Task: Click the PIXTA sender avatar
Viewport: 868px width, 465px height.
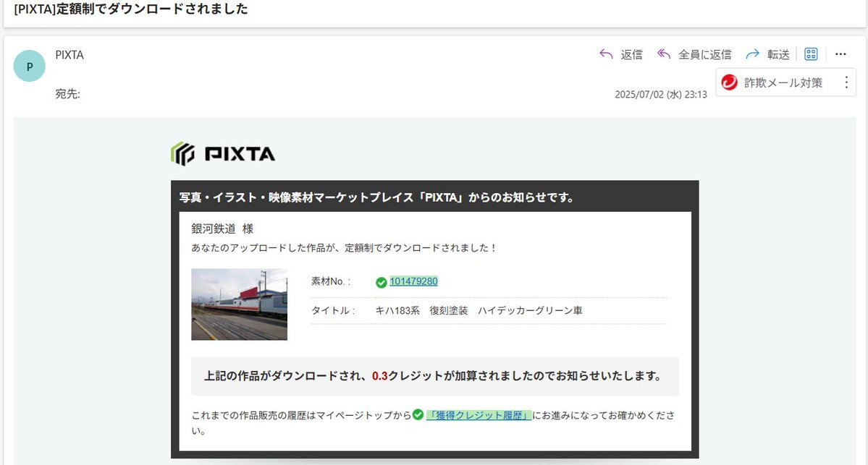Action: (30, 66)
